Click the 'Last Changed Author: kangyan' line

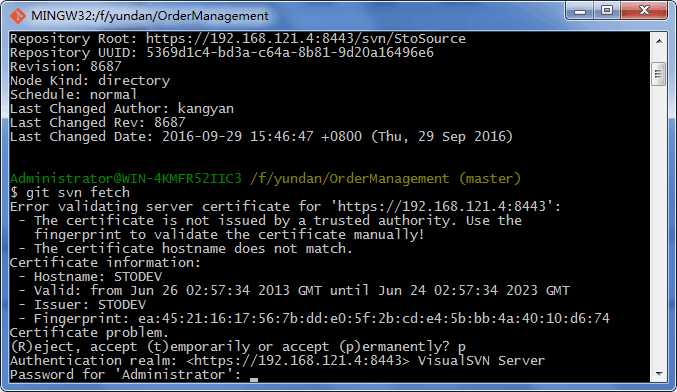(x=122, y=109)
